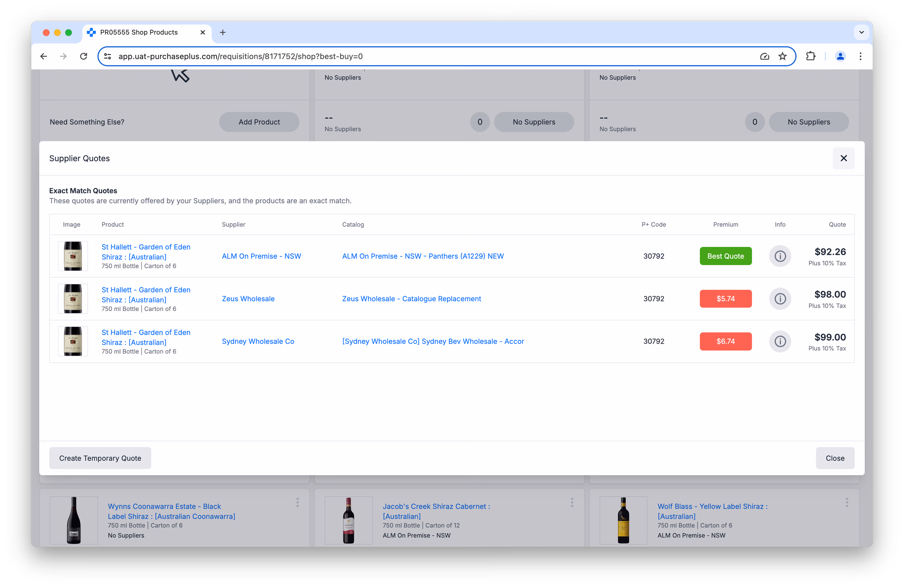Select the Best Quote green badge
Viewport: 904px width, 588px height.
click(x=726, y=256)
